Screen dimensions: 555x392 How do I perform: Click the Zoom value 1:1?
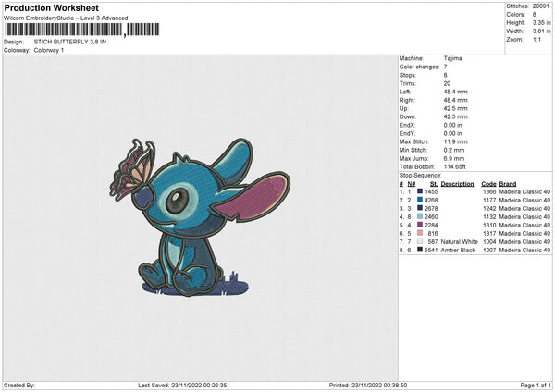[x=536, y=39]
